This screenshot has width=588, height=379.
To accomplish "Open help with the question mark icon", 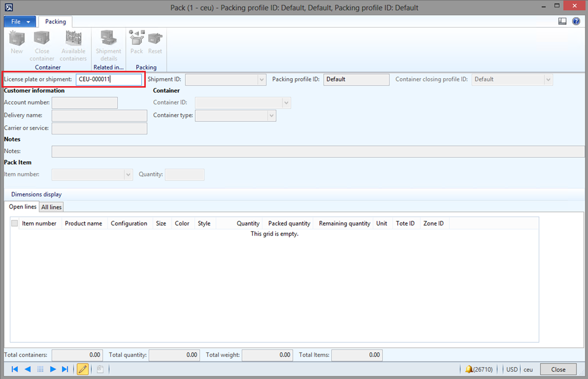I will coord(576,21).
